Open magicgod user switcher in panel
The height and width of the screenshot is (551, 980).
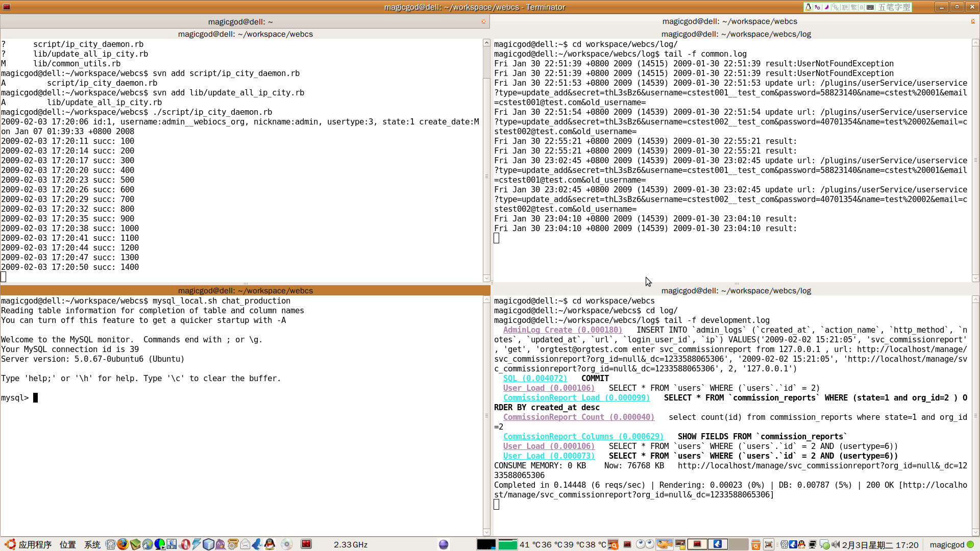[952, 544]
